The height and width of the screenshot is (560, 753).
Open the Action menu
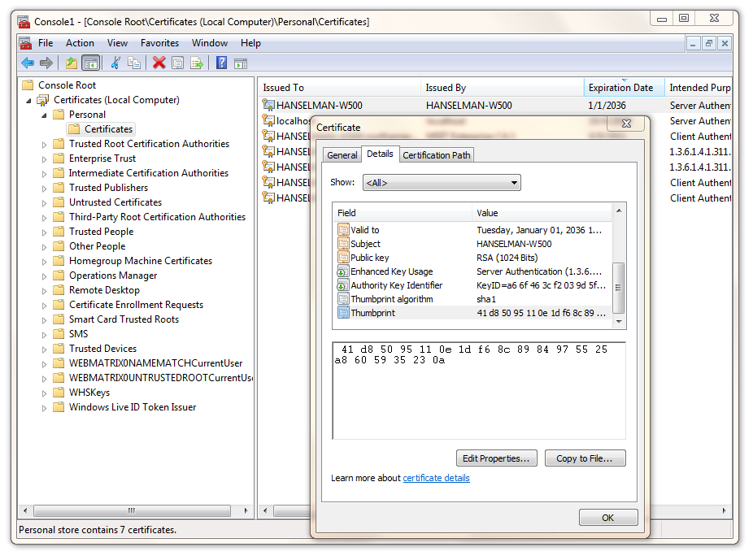click(80, 42)
